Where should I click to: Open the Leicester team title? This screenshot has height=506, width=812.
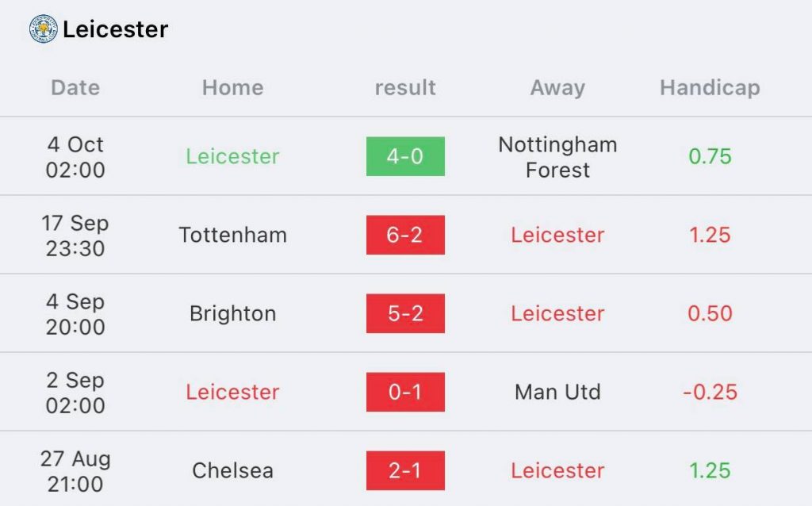(115, 29)
